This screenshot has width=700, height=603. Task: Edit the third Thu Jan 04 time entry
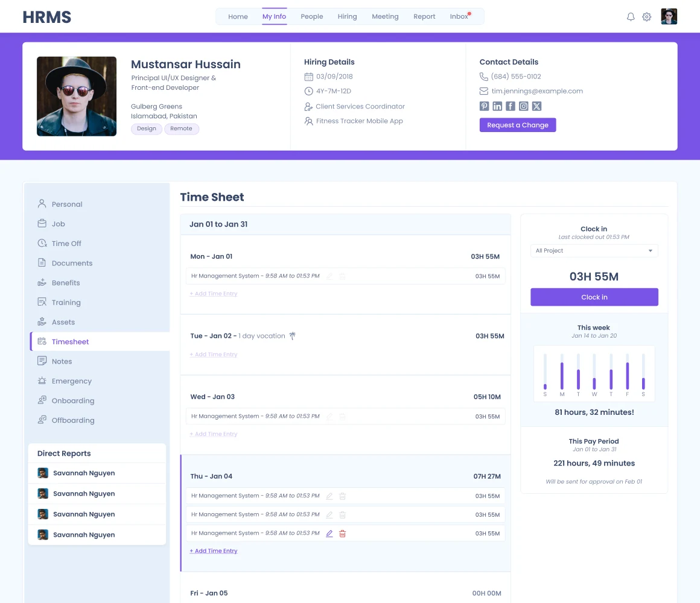(329, 534)
